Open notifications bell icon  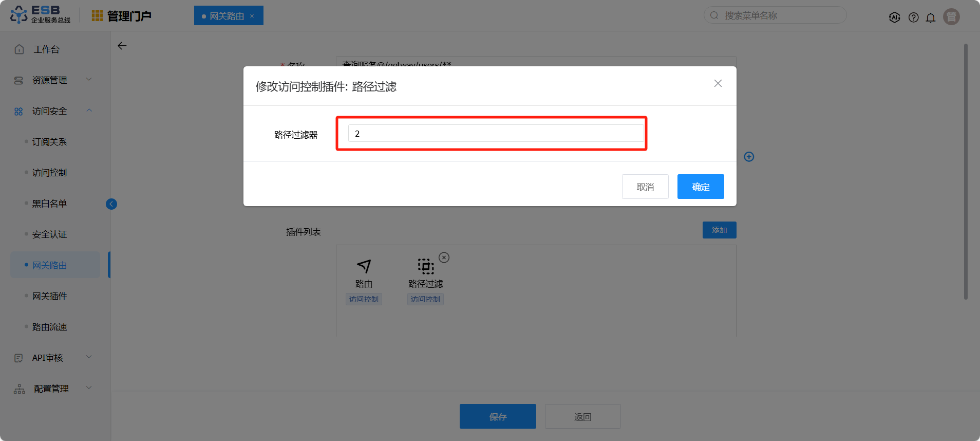931,17
